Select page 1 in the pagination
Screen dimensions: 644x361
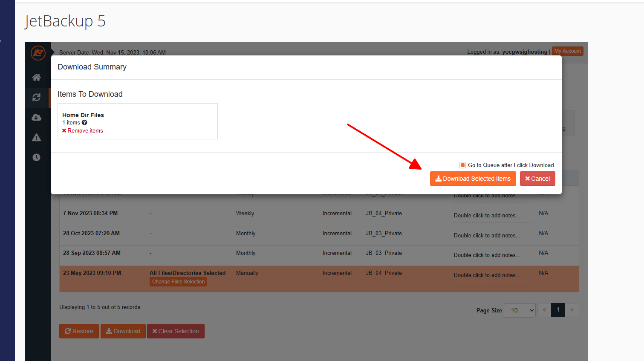coord(558,310)
